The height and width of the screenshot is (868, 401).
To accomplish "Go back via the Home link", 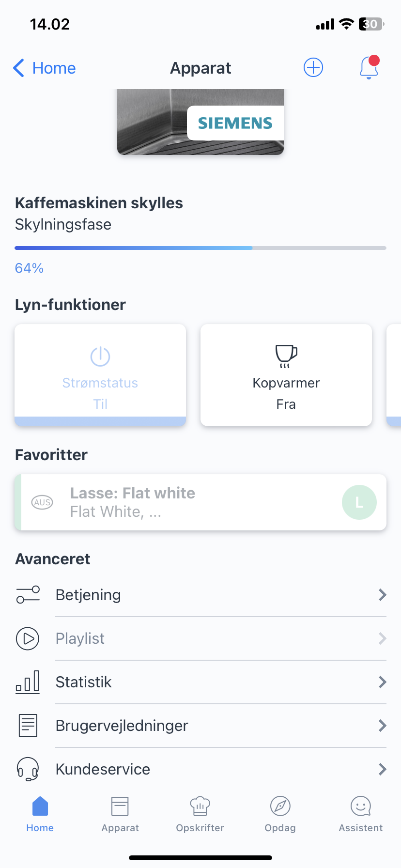I will coord(45,68).
